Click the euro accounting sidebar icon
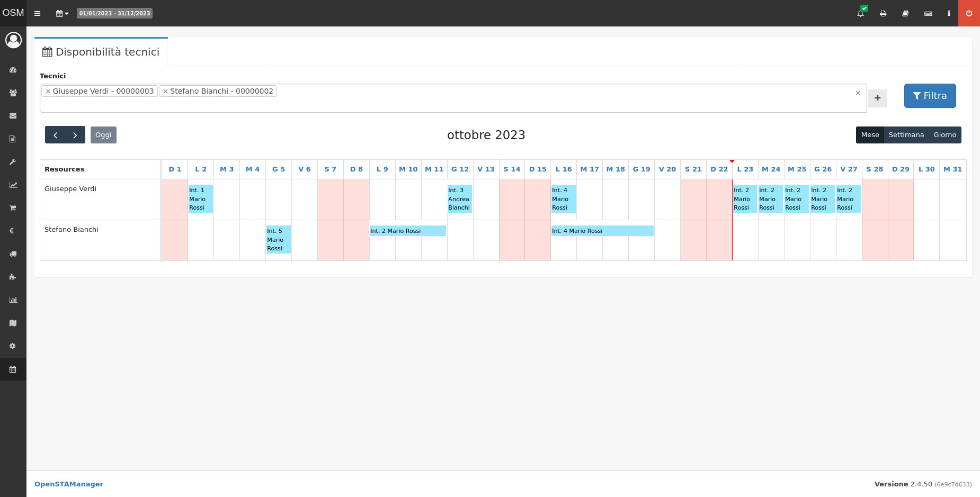The image size is (980, 497). click(x=13, y=231)
